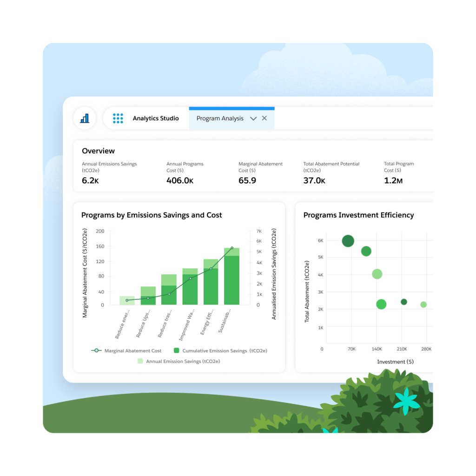Click the Reduce Ups... bar

[x=148, y=296]
